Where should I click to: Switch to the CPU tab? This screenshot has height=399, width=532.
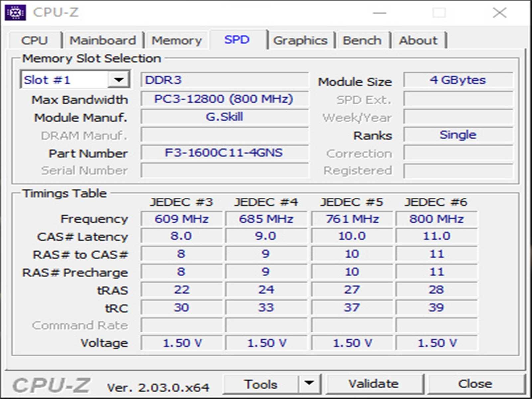35,40
